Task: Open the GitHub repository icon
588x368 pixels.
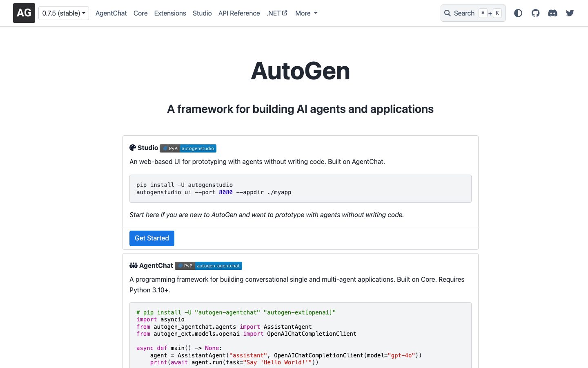Action: click(535, 13)
